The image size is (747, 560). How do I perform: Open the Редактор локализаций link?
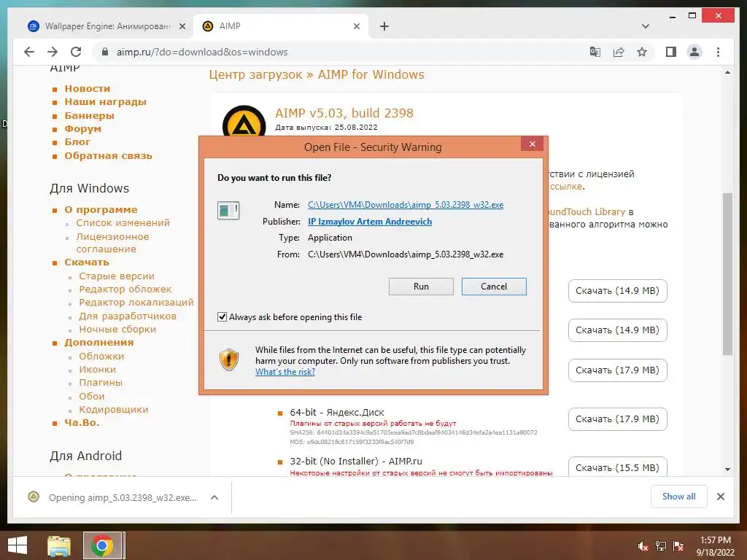(x=136, y=303)
